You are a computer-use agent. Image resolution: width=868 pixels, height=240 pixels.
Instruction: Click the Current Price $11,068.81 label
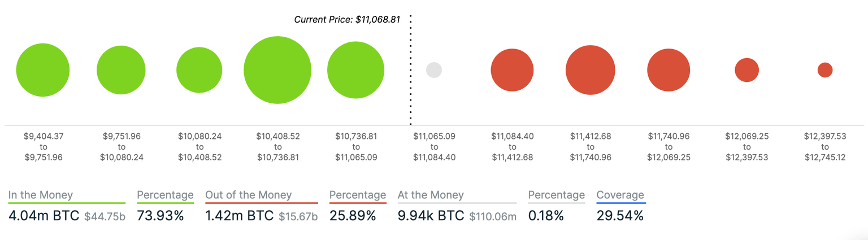click(x=347, y=20)
